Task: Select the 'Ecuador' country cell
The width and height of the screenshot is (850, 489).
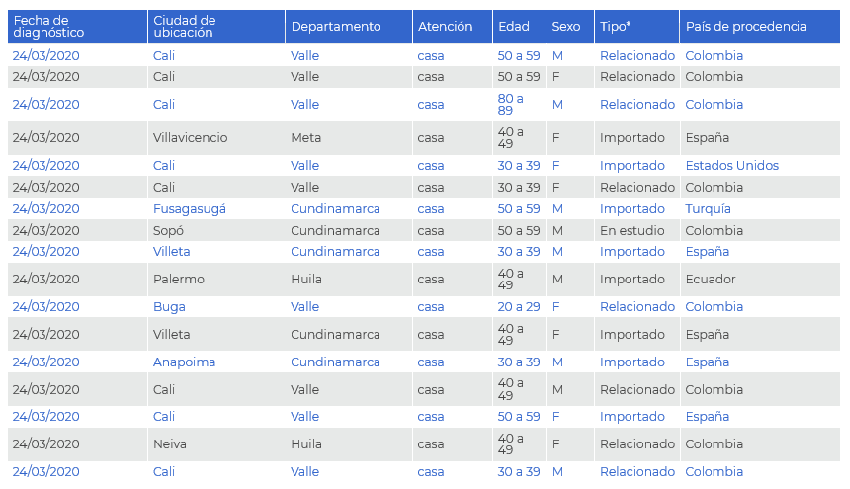Action: (x=711, y=279)
